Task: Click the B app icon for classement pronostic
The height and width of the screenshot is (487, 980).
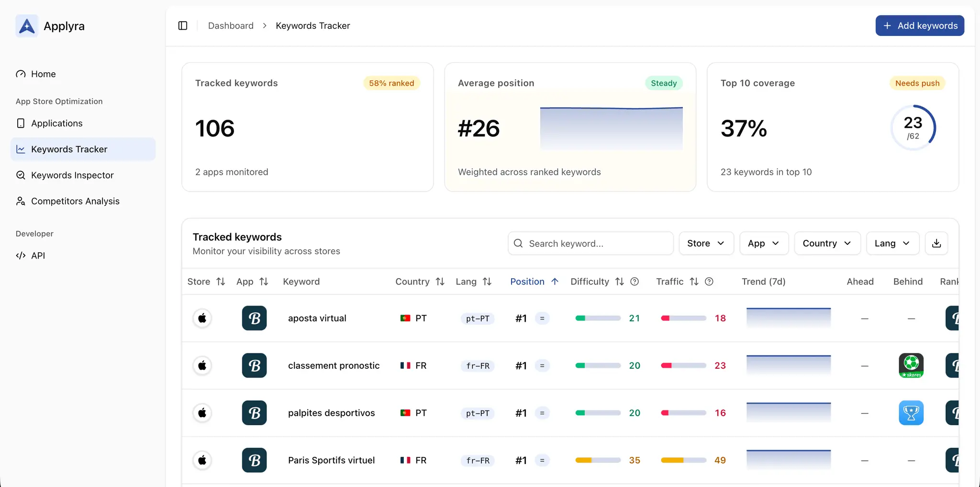Action: pos(255,366)
